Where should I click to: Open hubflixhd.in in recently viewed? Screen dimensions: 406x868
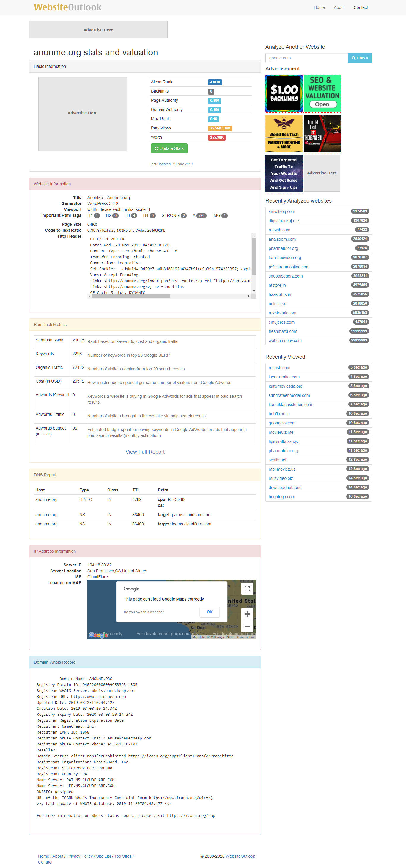[279, 413]
